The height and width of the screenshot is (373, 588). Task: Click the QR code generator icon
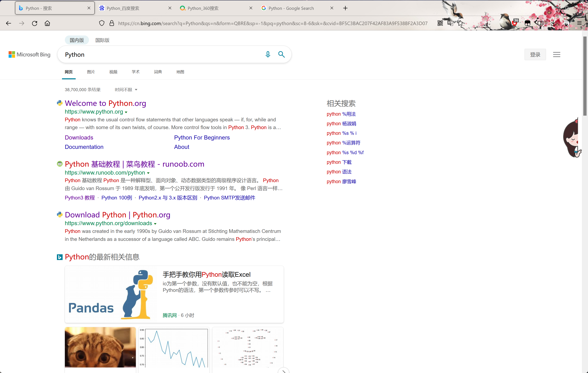440,23
